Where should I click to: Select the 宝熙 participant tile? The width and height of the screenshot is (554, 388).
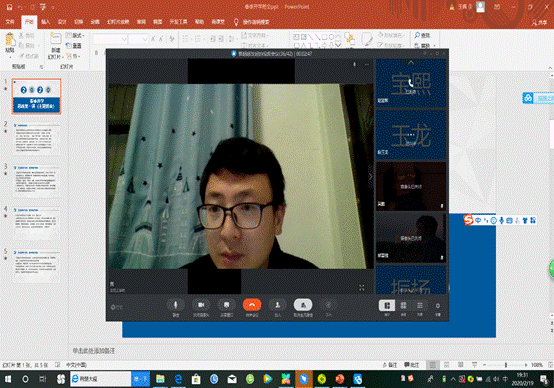(411, 83)
